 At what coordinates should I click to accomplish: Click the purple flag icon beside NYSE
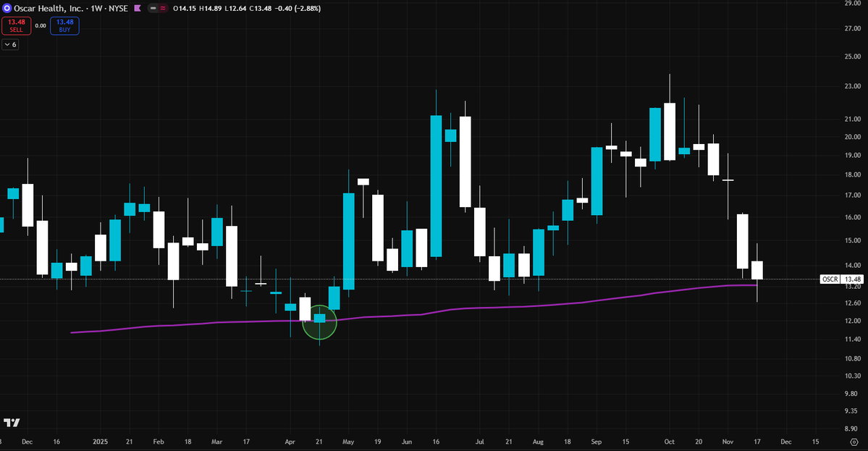click(138, 8)
